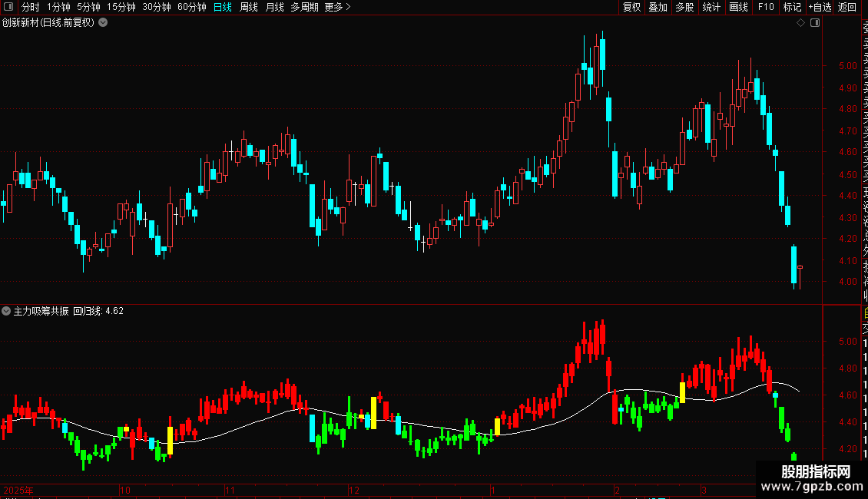Toggle the right panel icon near the chart corner
The image size is (868, 499).
point(815,23)
